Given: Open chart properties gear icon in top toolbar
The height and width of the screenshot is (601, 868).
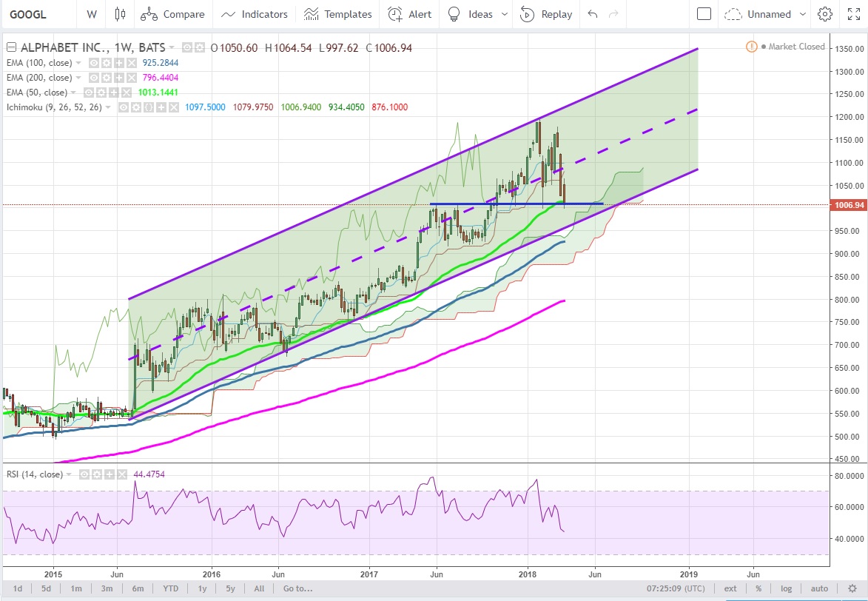Looking at the screenshot, I should (825, 14).
